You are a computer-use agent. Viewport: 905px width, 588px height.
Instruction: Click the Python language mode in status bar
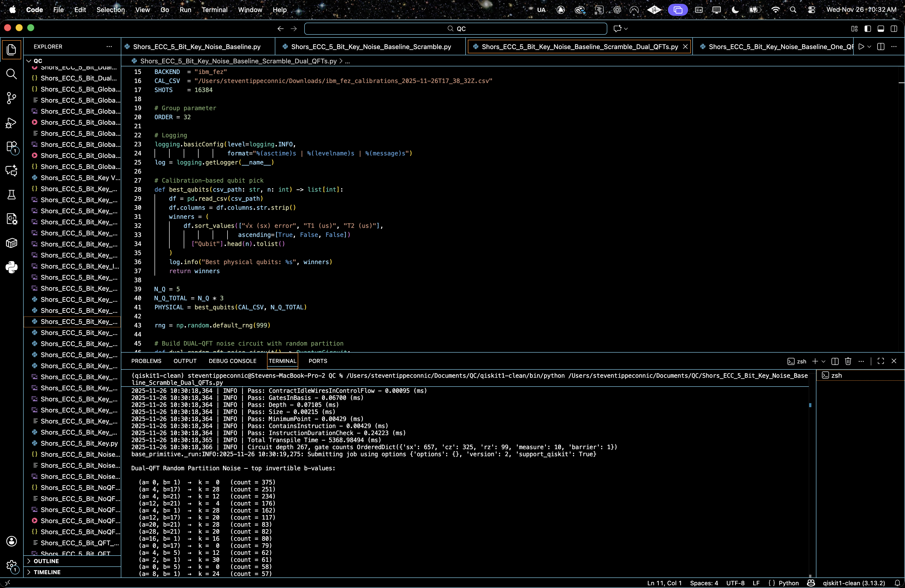point(788,583)
